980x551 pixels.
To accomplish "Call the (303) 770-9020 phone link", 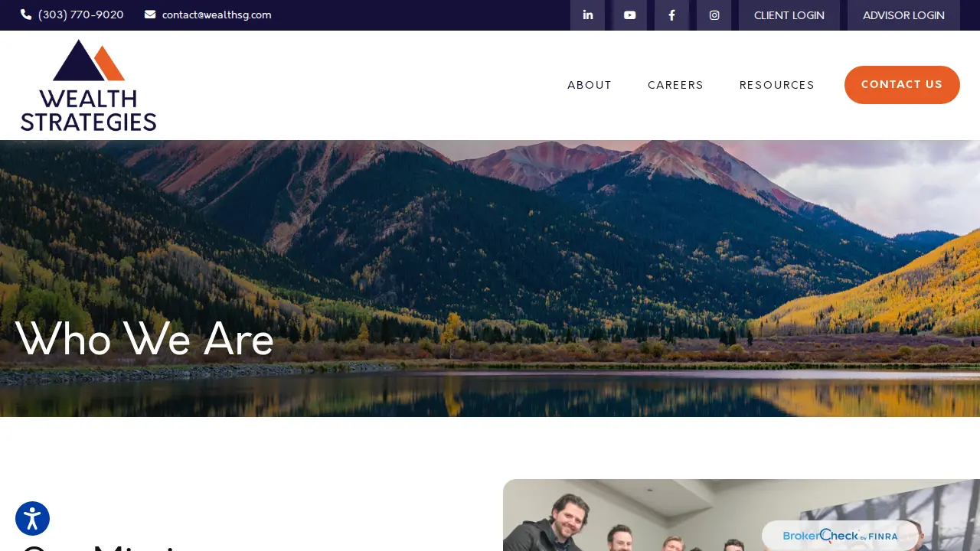I will 80,15.
